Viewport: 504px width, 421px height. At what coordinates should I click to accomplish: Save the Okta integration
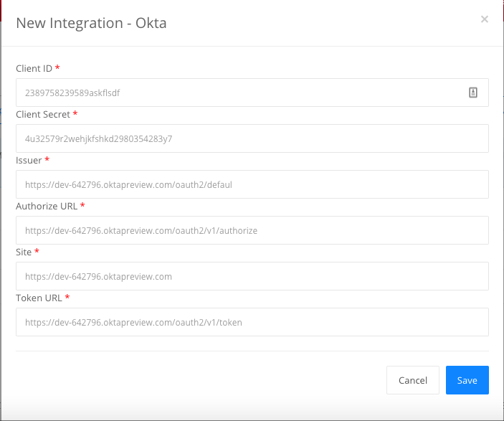(x=467, y=380)
